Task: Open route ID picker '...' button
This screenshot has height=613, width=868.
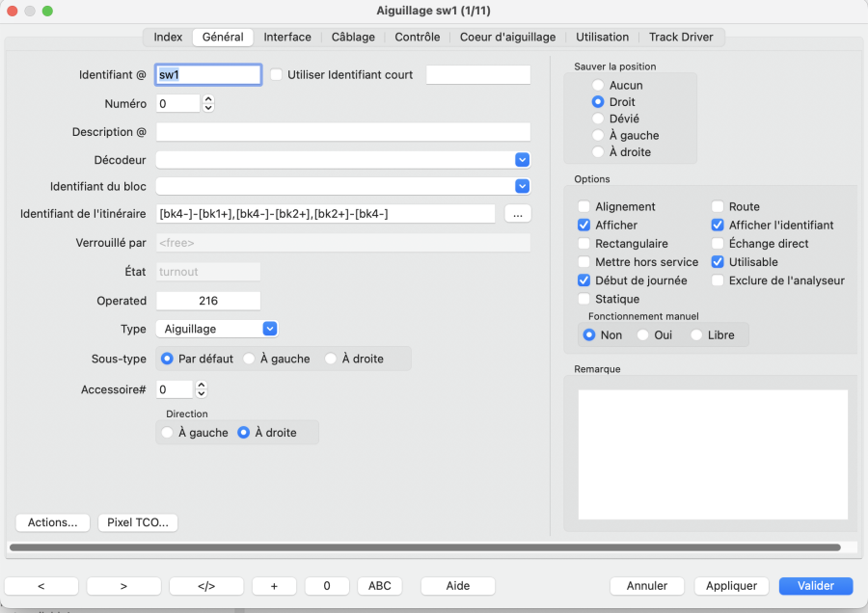Action: [518, 213]
